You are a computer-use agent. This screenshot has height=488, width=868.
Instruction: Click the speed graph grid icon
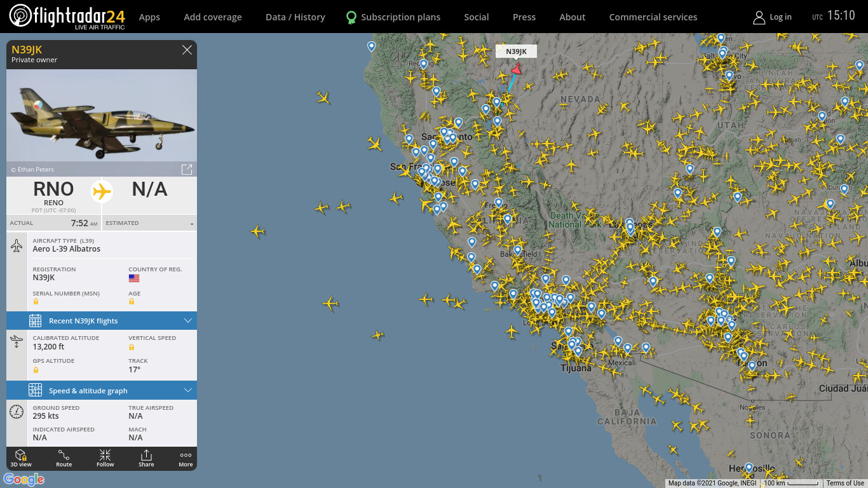point(35,391)
